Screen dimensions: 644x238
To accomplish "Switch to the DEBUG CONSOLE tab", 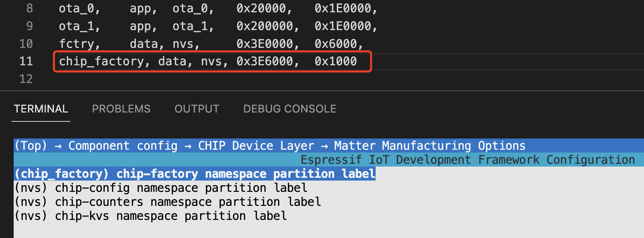I will click(290, 108).
